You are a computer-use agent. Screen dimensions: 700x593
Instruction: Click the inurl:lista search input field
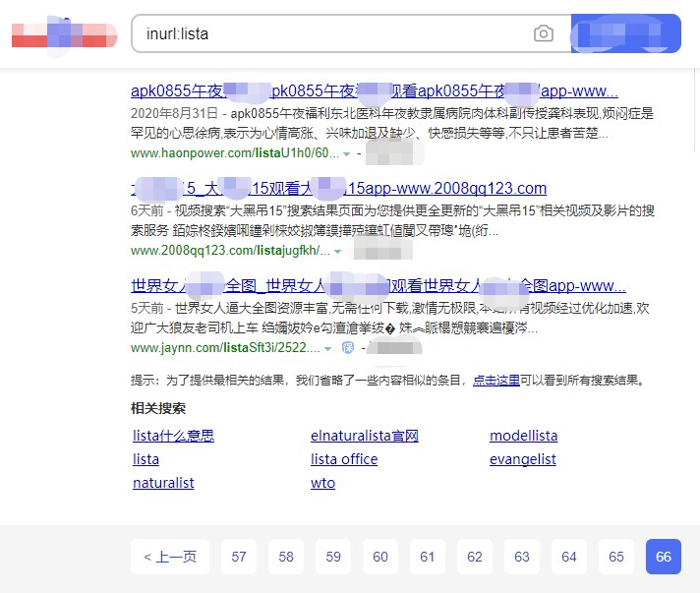coord(329,33)
